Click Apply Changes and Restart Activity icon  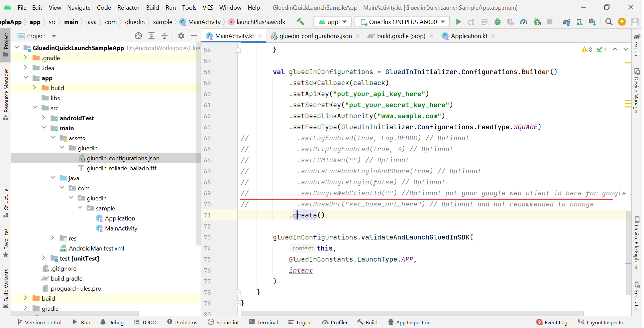pos(471,22)
